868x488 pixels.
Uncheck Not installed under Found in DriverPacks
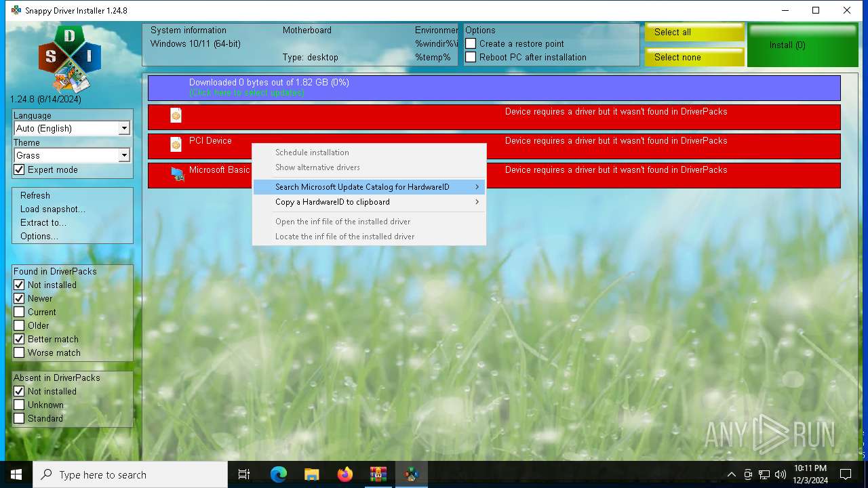pyautogui.click(x=19, y=285)
